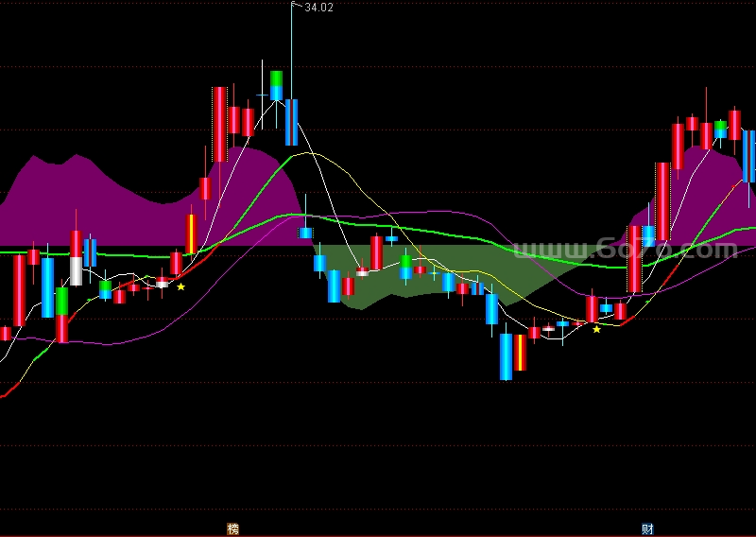The image size is (756, 537).
Task: Select the small dotted-outline blue candle after the peak
Action: pyautogui.click(x=305, y=232)
